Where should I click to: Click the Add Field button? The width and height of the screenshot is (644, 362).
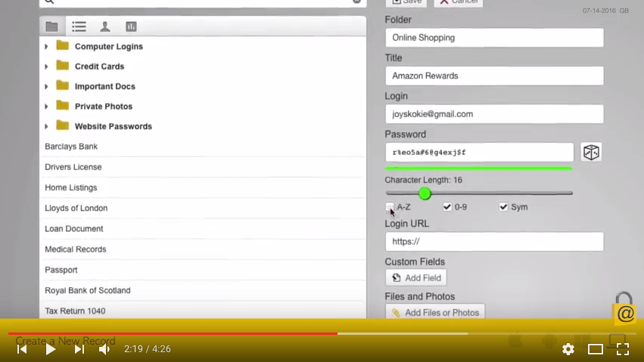click(x=416, y=277)
